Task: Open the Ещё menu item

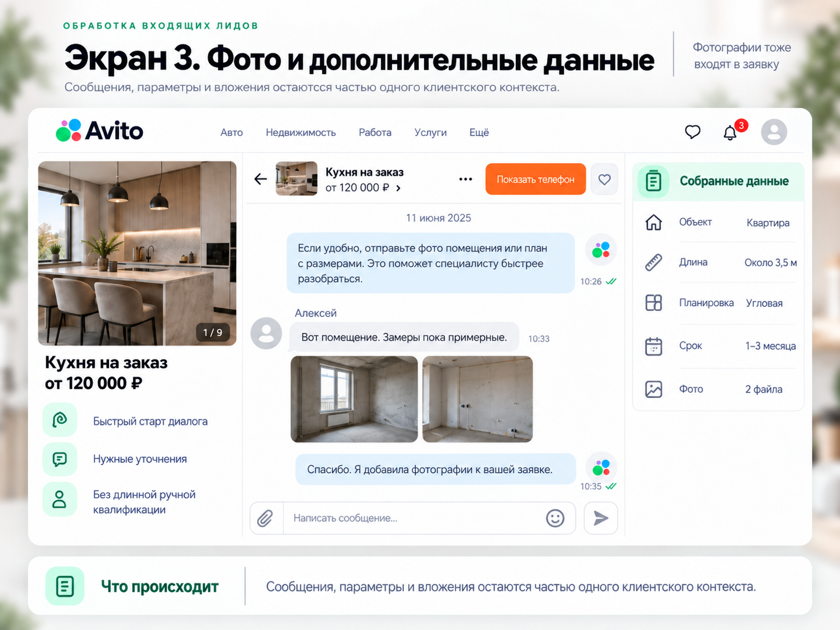Action: click(479, 132)
